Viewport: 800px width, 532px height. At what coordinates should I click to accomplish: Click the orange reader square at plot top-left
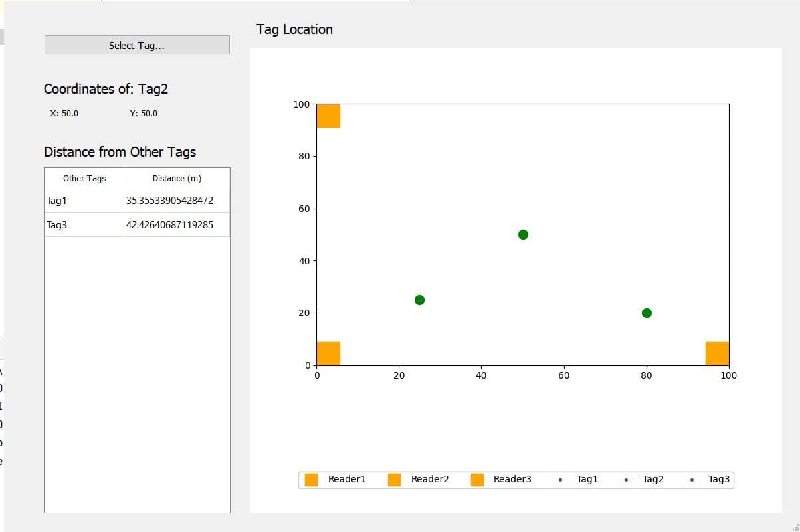pos(328,116)
